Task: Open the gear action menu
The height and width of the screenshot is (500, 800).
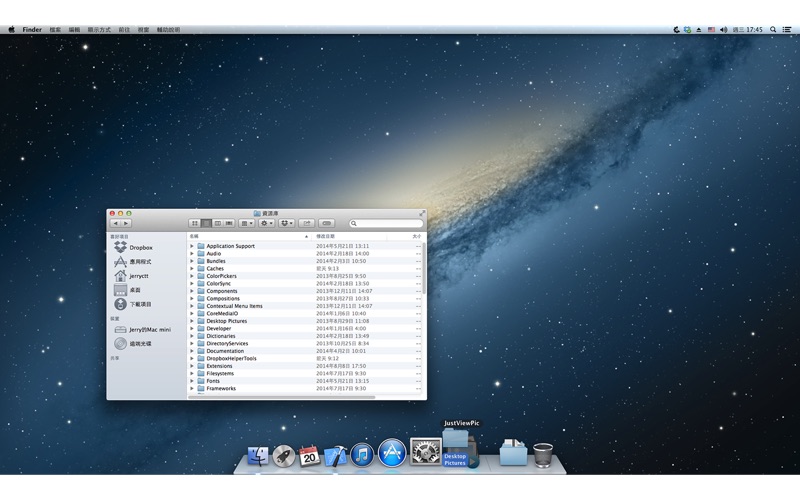Action: click(x=266, y=223)
